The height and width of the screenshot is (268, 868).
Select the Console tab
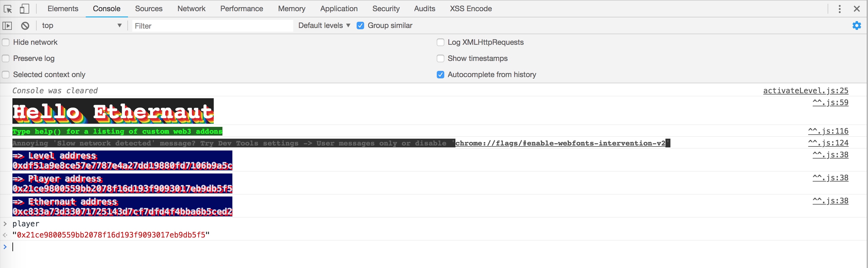(107, 9)
